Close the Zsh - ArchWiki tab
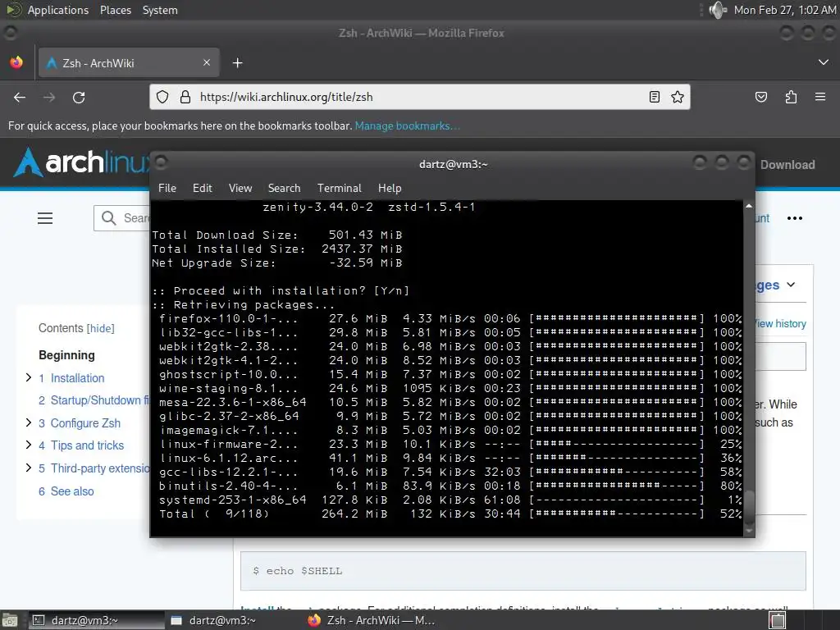840x630 pixels. point(207,62)
